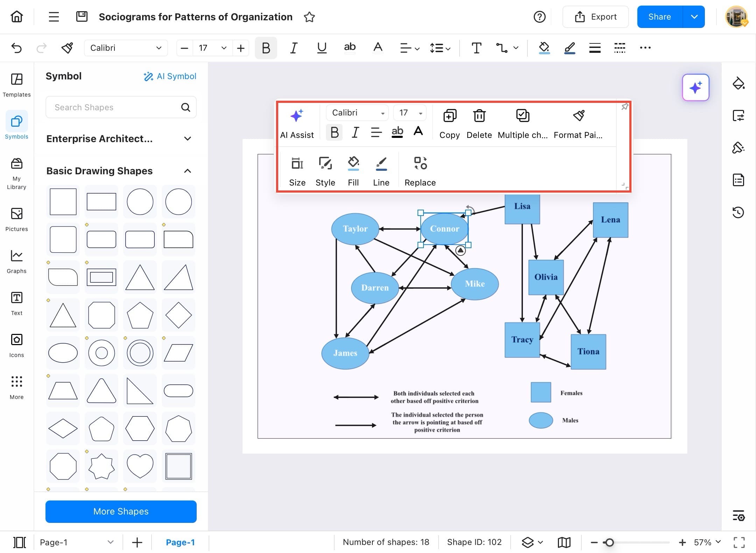
Task: Select the connector tool in top toolbar
Action: (x=502, y=48)
